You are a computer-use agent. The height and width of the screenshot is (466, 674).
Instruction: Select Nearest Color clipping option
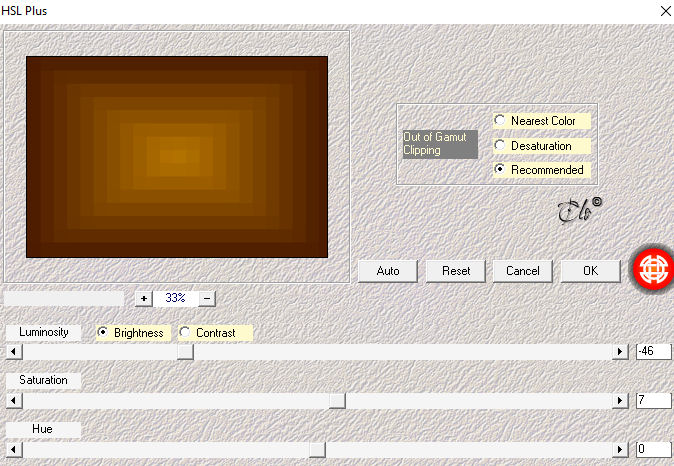coord(499,120)
